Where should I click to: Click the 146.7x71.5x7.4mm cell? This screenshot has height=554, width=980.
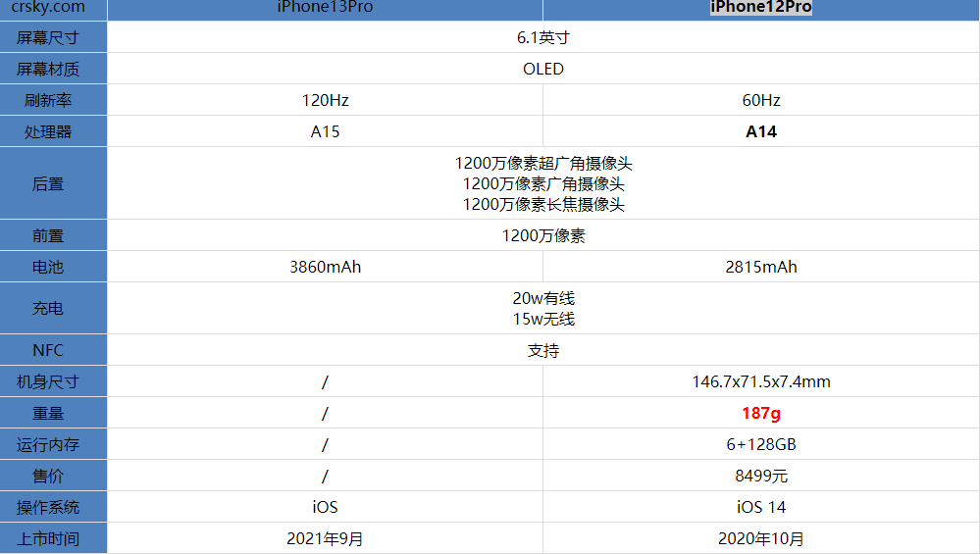[x=761, y=381]
